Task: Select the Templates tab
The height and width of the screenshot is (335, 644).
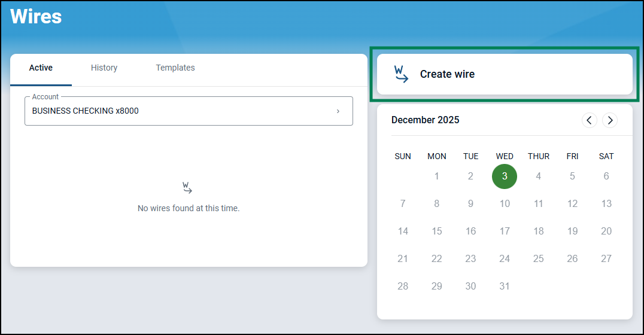Action: click(x=175, y=68)
